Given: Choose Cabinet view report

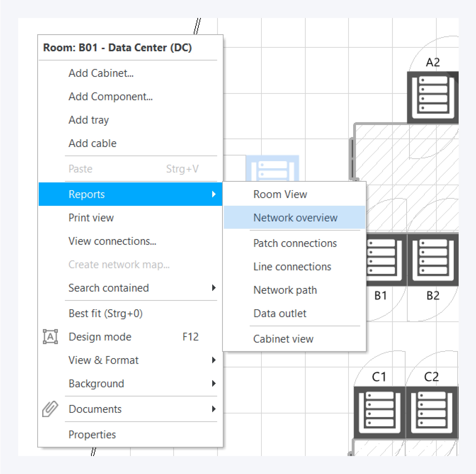Looking at the screenshot, I should click(283, 339).
